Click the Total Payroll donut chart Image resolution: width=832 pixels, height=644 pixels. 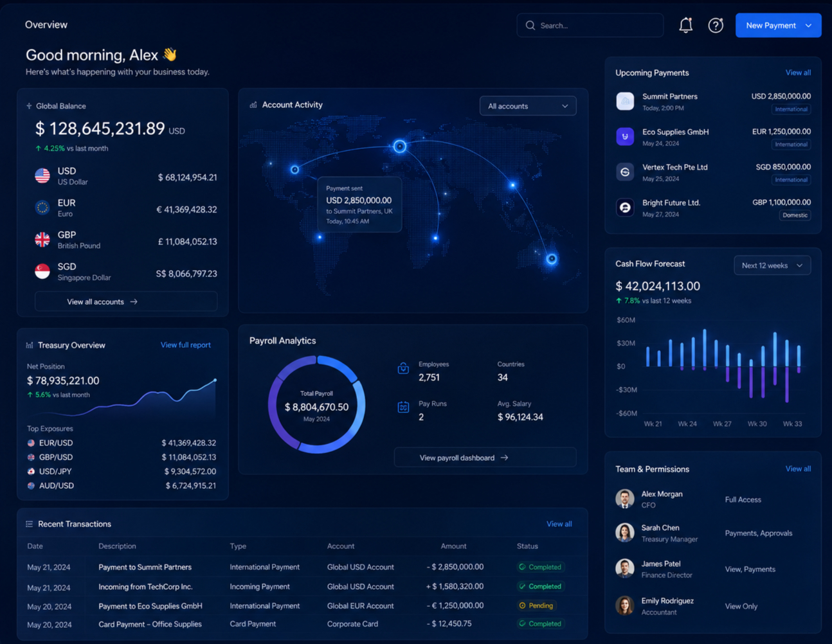(317, 404)
